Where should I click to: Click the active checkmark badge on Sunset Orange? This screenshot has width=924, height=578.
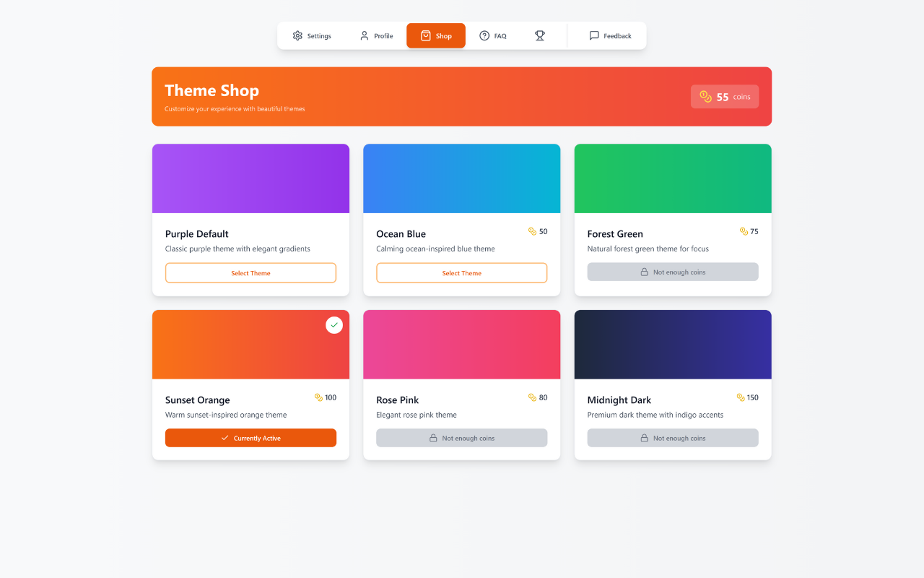[x=334, y=325]
